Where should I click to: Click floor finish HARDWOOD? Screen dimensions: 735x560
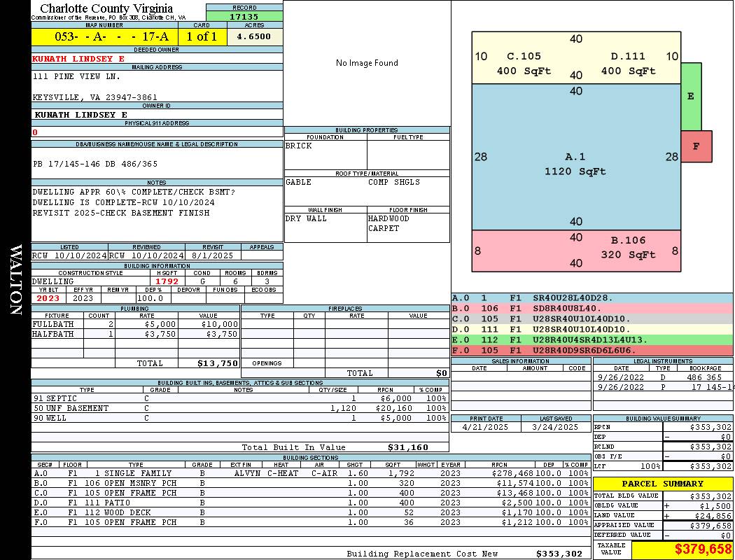click(388, 218)
